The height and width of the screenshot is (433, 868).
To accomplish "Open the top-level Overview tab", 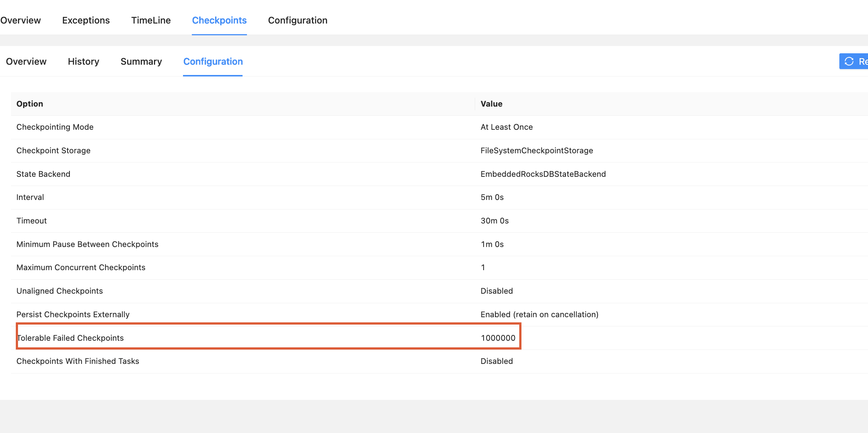I will point(21,20).
